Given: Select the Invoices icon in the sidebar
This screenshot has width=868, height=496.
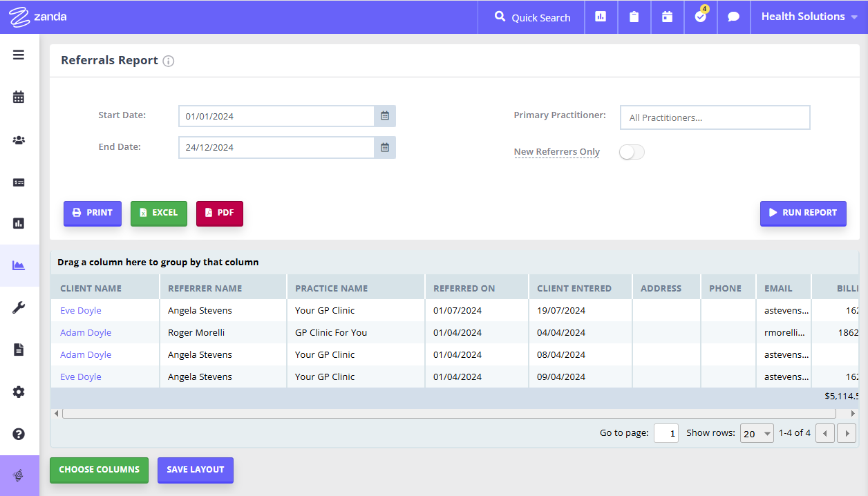Looking at the screenshot, I should pos(19,182).
